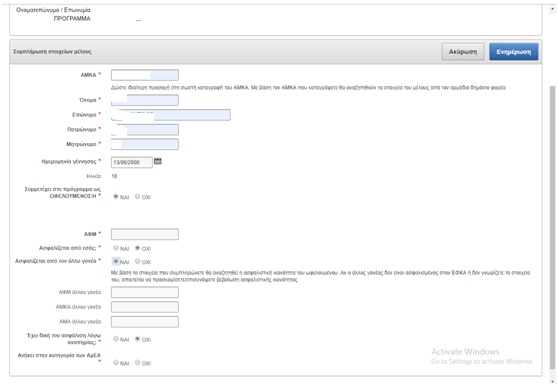
Task: Select ΟΧΙ for Ασφαλίζεται από εσάς
Action: point(137,248)
